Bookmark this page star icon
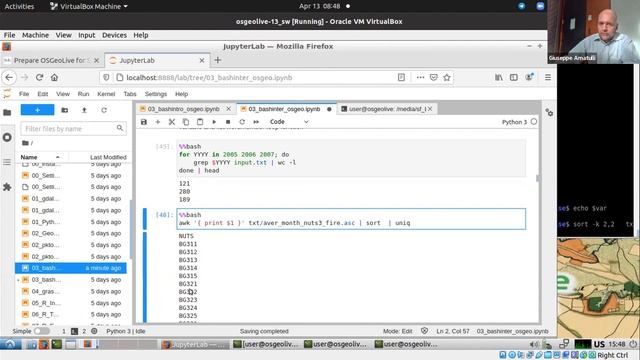The width and height of the screenshot is (640, 360). pos(447,77)
